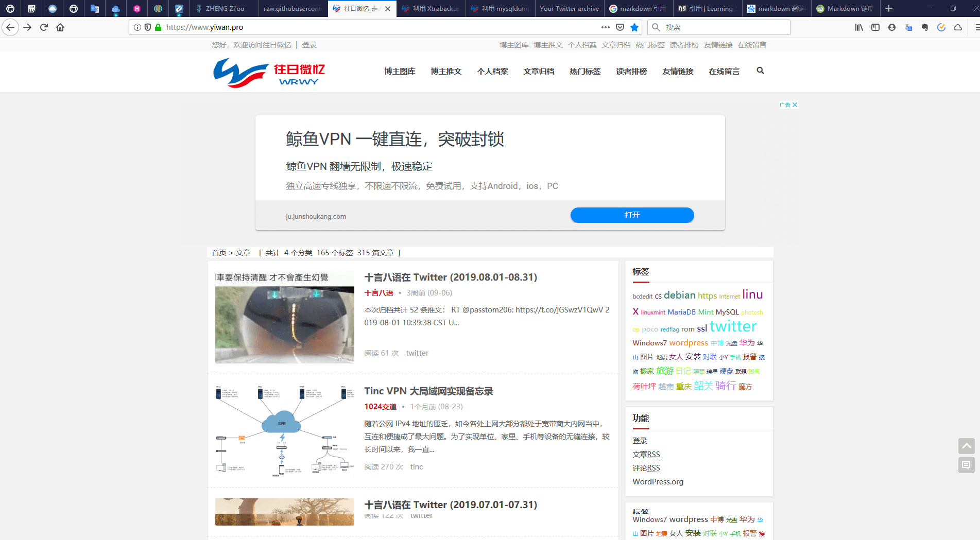Show site information (i) icon
Image resolution: width=980 pixels, height=540 pixels.
[x=137, y=27]
